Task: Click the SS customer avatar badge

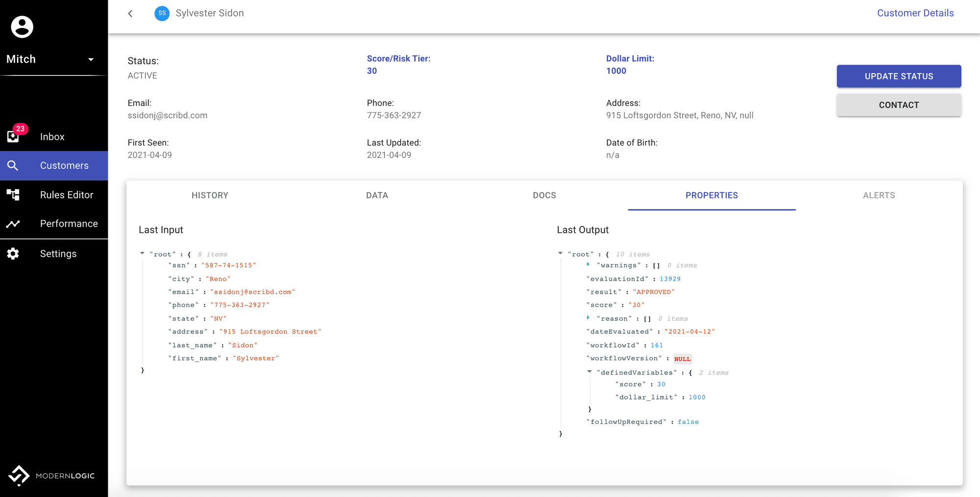Action: (162, 13)
